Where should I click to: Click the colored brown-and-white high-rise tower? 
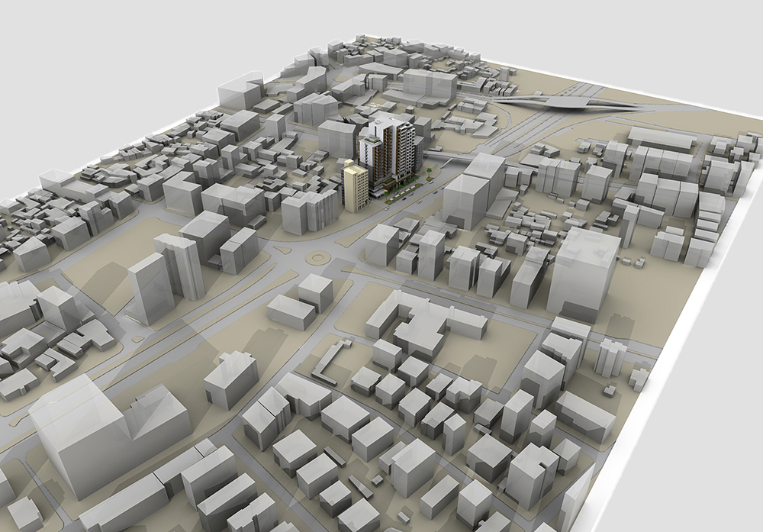click(x=389, y=151)
